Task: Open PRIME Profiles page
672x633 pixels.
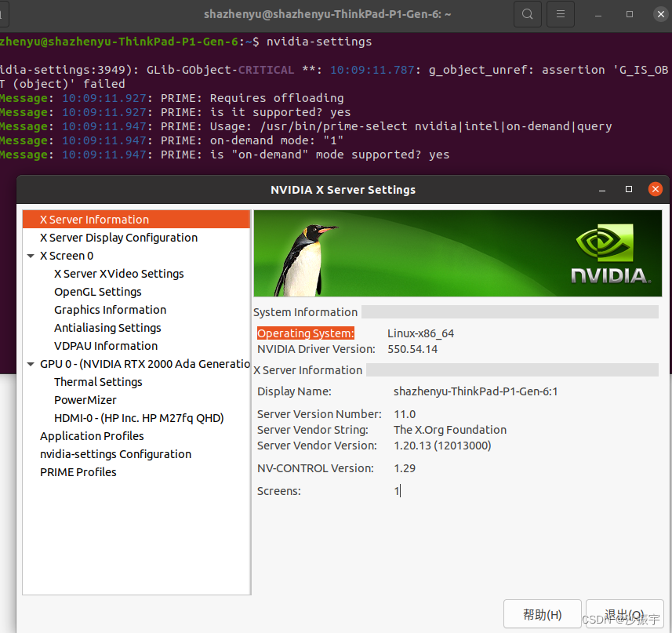Action: [78, 472]
